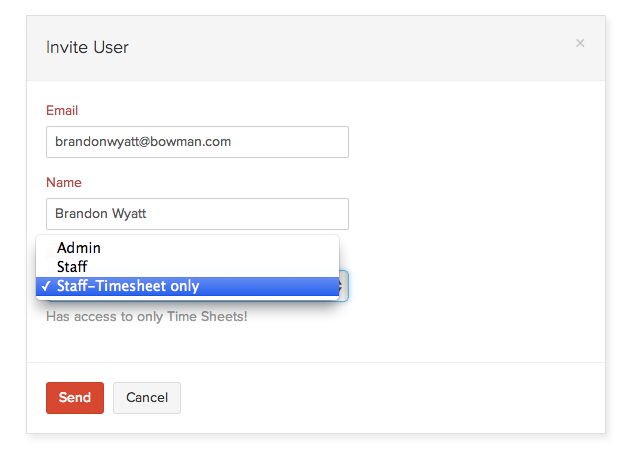Viewport: 636px width, 457px height.
Task: Cancel the user invitation
Action: coord(147,398)
